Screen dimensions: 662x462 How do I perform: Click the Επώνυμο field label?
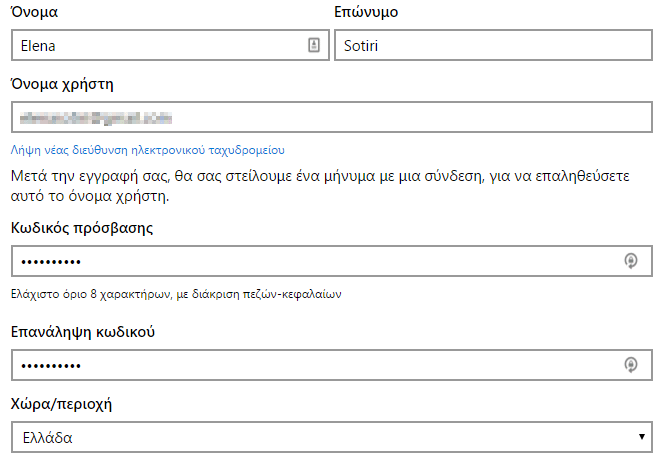tap(366, 12)
